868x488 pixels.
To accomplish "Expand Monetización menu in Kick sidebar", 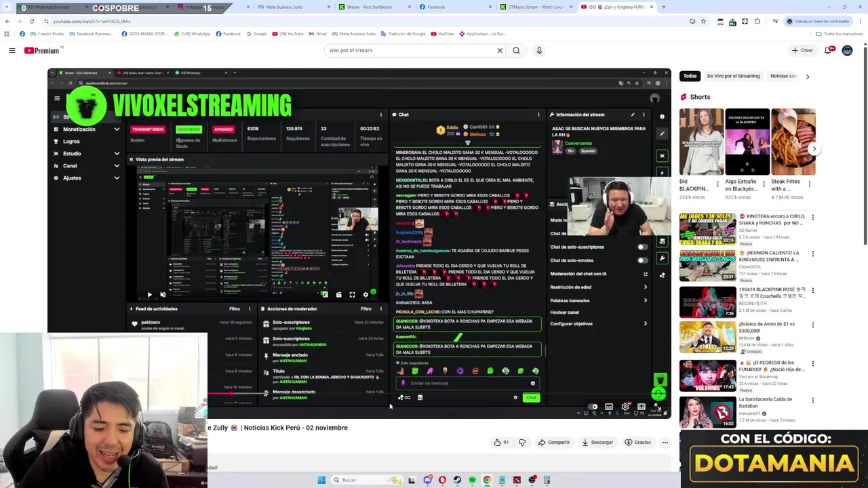I will (117, 129).
